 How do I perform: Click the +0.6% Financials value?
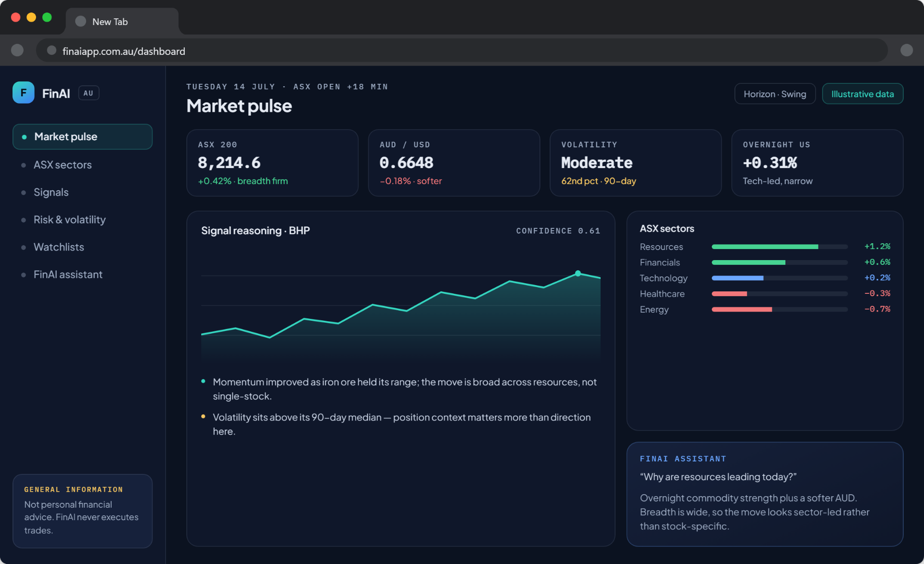(x=877, y=262)
